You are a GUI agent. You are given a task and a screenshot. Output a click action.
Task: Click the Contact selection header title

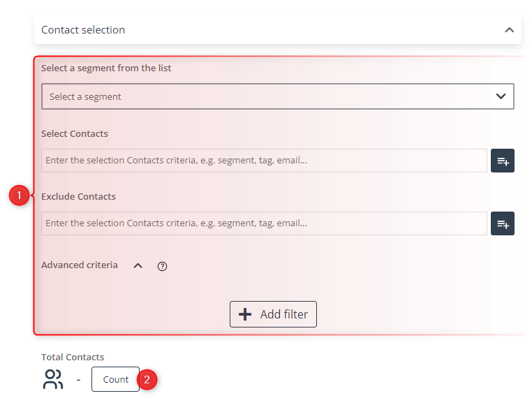tap(83, 30)
